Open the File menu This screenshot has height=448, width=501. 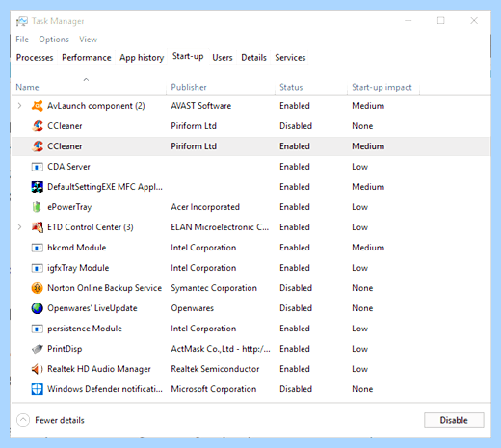point(22,40)
